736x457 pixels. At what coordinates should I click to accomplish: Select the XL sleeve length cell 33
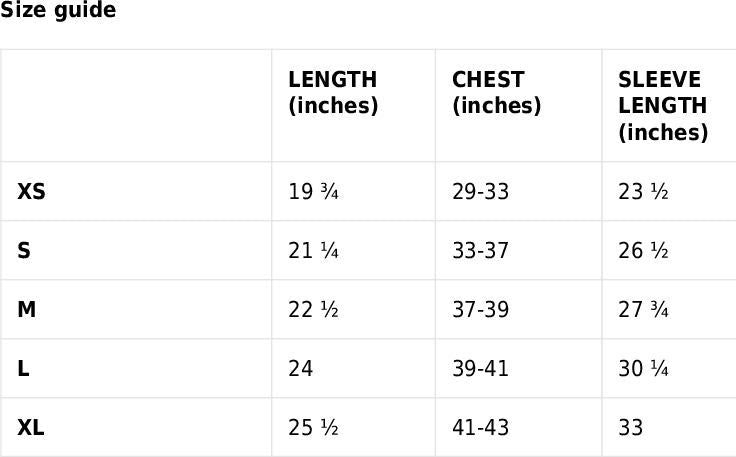click(630, 427)
